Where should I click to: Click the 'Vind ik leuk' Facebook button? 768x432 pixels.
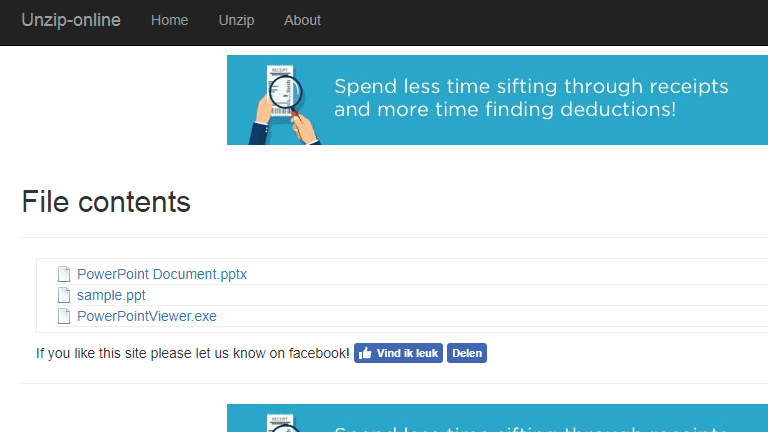[x=398, y=353]
